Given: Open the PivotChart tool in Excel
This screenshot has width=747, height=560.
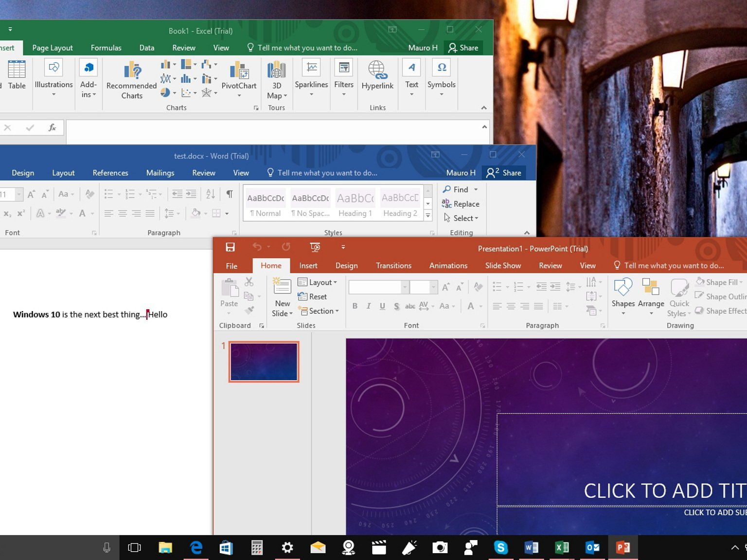Looking at the screenshot, I should [x=239, y=80].
